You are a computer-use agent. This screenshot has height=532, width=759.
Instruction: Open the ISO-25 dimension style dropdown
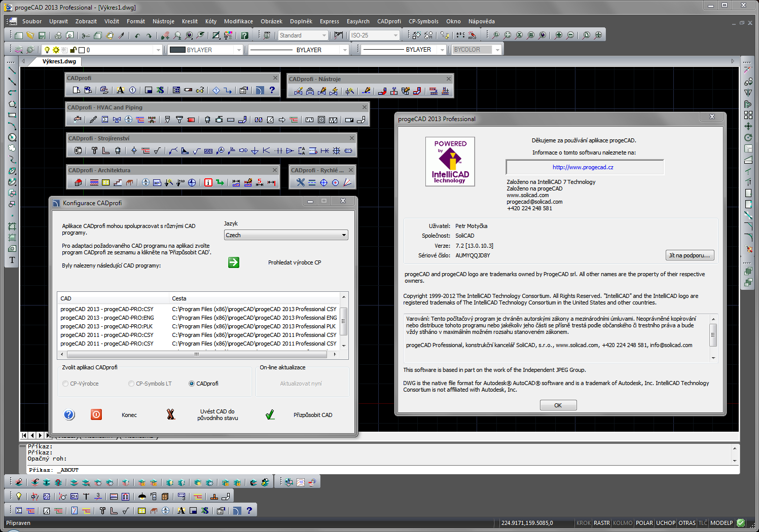coord(375,35)
